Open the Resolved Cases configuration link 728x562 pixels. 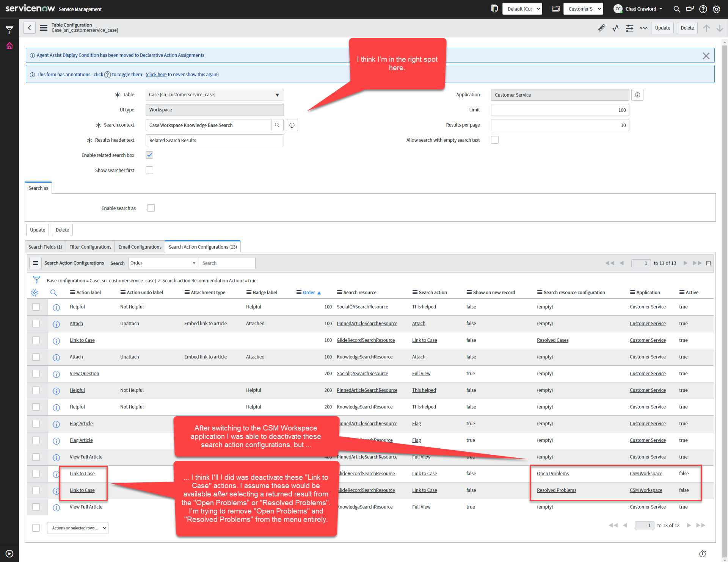click(x=552, y=340)
